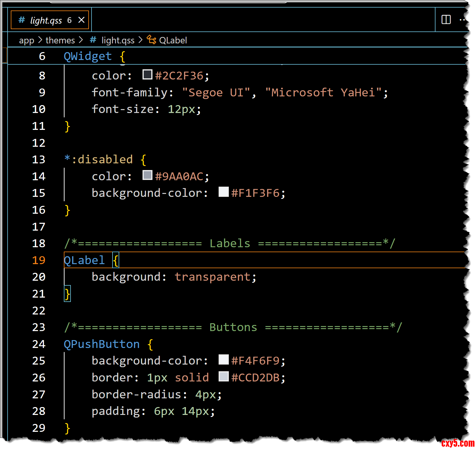Select line number 24 in gutter
Image resolution: width=476 pixels, height=449 pixels.
(39, 344)
